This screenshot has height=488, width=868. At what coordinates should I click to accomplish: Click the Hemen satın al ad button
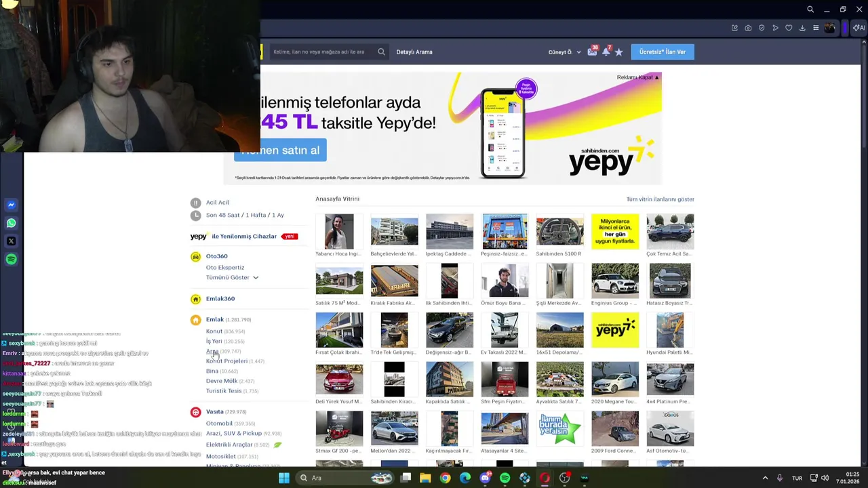281,150
